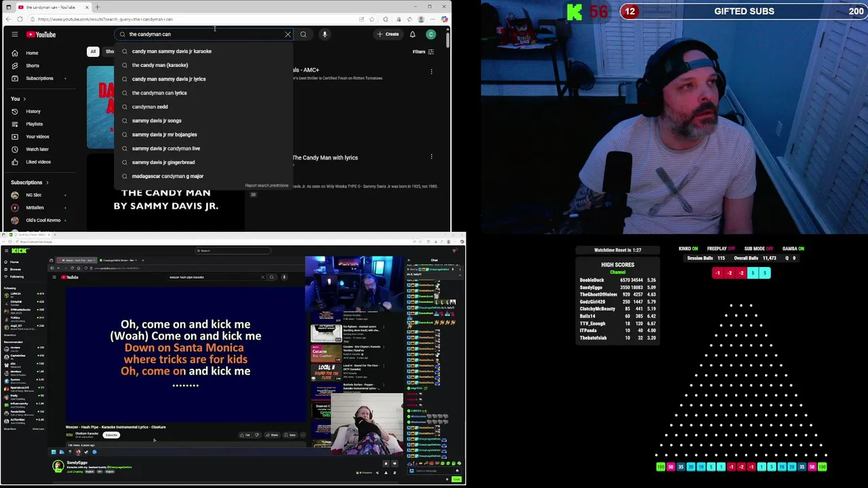
Task: Click Subscribe under Weezer karaoke video
Action: 111,435
